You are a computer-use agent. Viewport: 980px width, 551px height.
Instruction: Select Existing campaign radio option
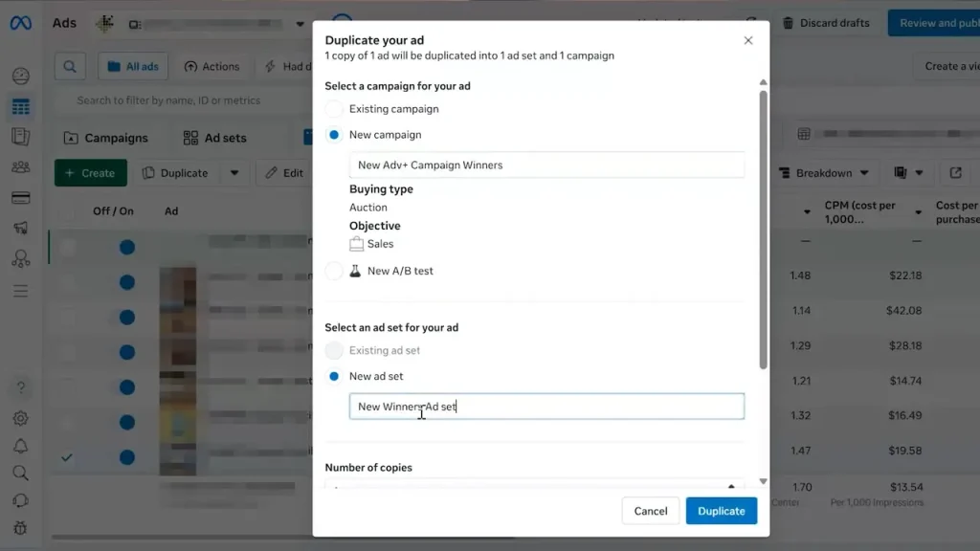pyautogui.click(x=334, y=109)
